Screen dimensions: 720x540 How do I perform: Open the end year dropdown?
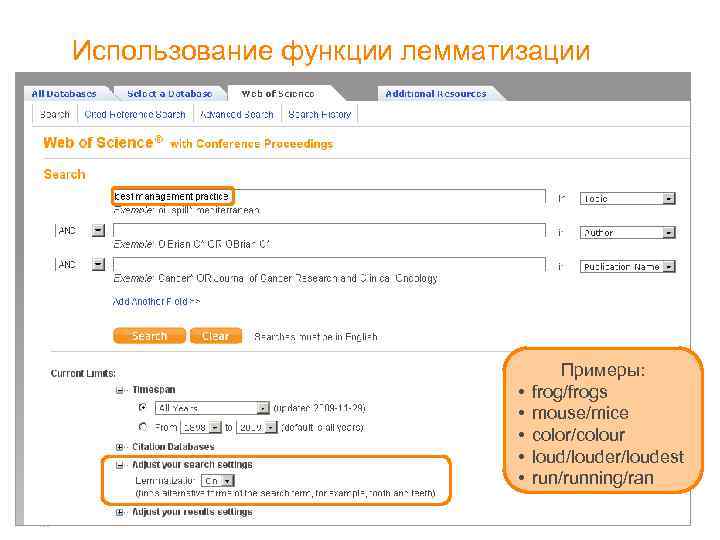click(x=256, y=428)
